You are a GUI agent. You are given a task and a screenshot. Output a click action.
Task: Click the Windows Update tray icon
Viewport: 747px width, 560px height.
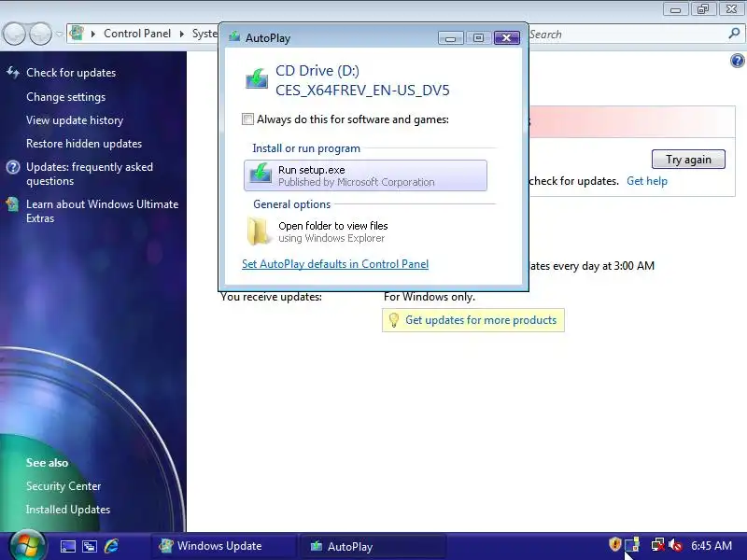coord(632,544)
